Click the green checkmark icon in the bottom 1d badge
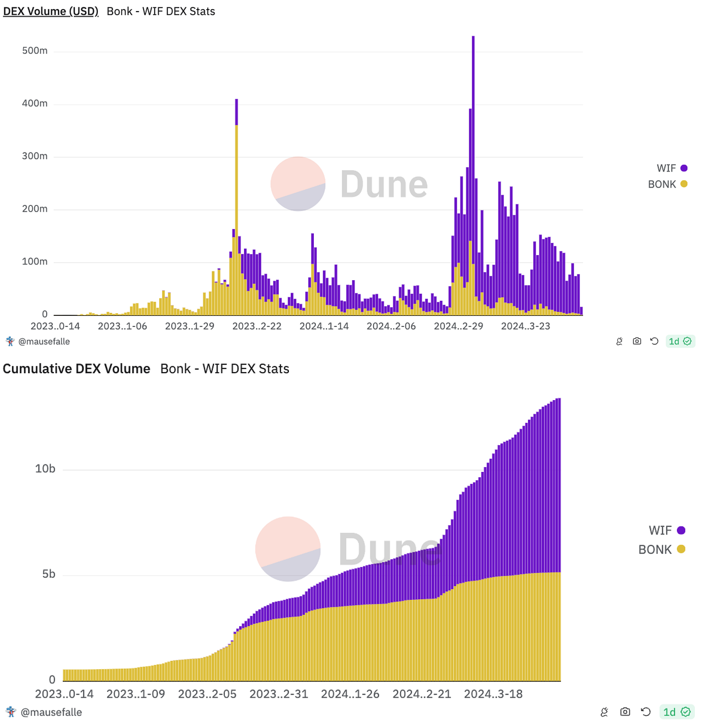Image resolution: width=702 pixels, height=728 pixels. pos(686,712)
